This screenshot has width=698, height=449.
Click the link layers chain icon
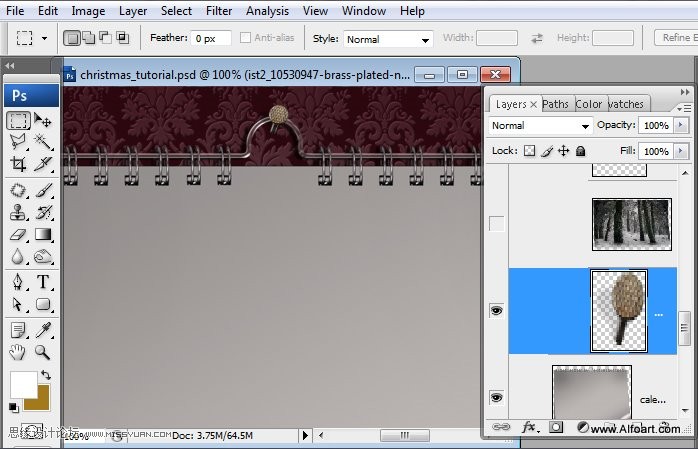pos(501,427)
